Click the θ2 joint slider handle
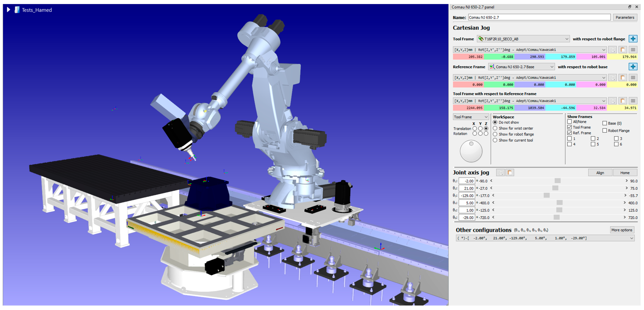This screenshot has height=310, width=644. (555, 188)
